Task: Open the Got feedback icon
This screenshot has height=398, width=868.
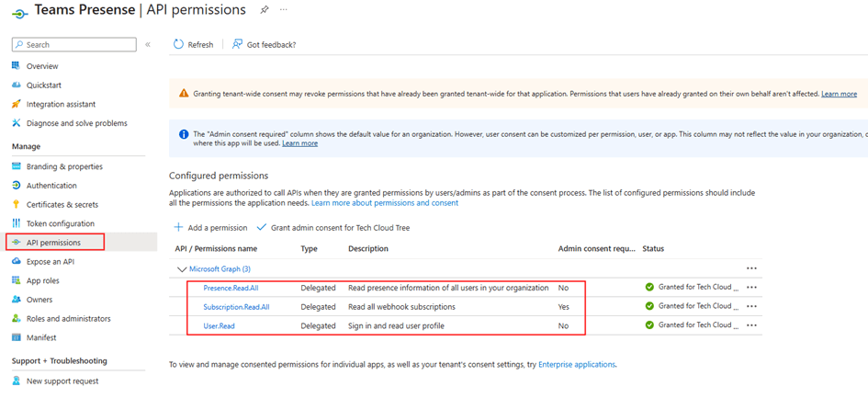Action: click(x=237, y=44)
